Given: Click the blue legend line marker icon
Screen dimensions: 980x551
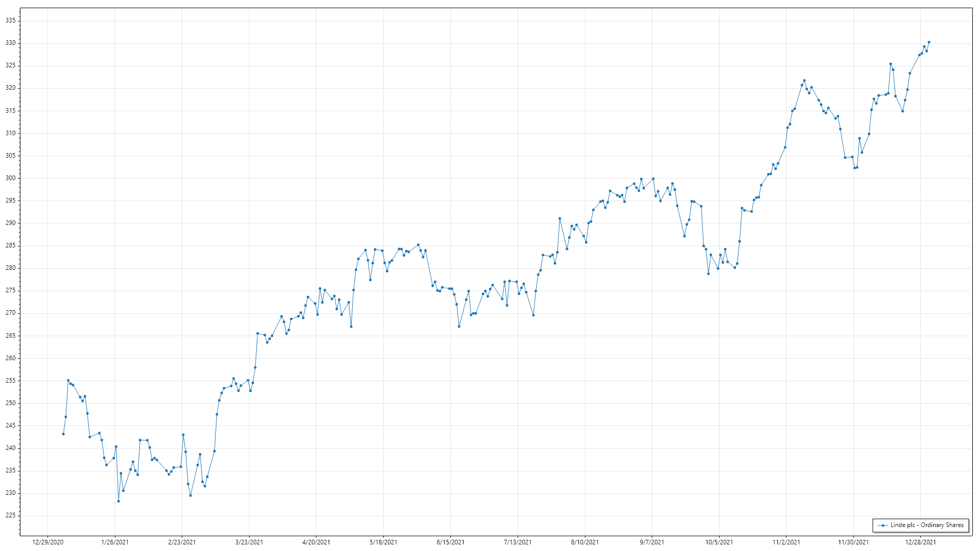Looking at the screenshot, I should [883, 525].
